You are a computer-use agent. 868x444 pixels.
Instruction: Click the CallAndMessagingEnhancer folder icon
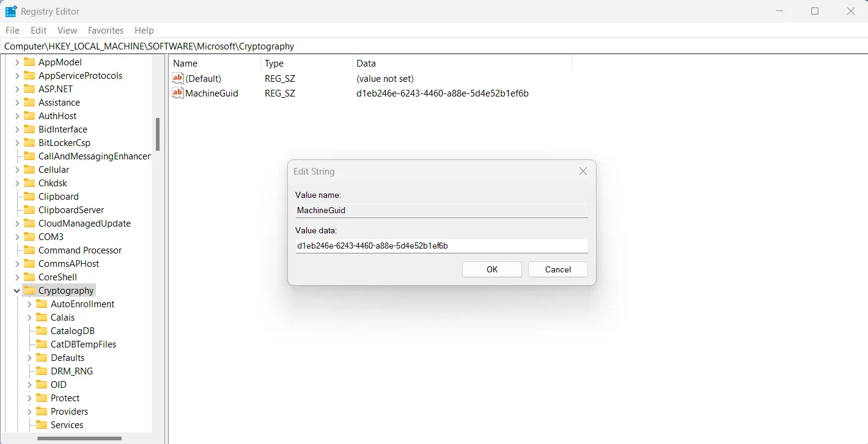tap(29, 156)
